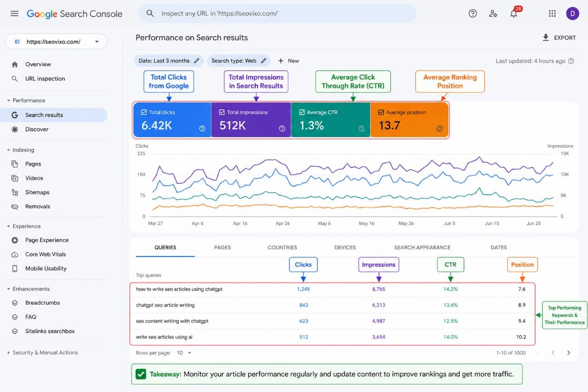Open the hamburger main menu
Image resolution: width=588 pixels, height=392 pixels.
click(15, 14)
